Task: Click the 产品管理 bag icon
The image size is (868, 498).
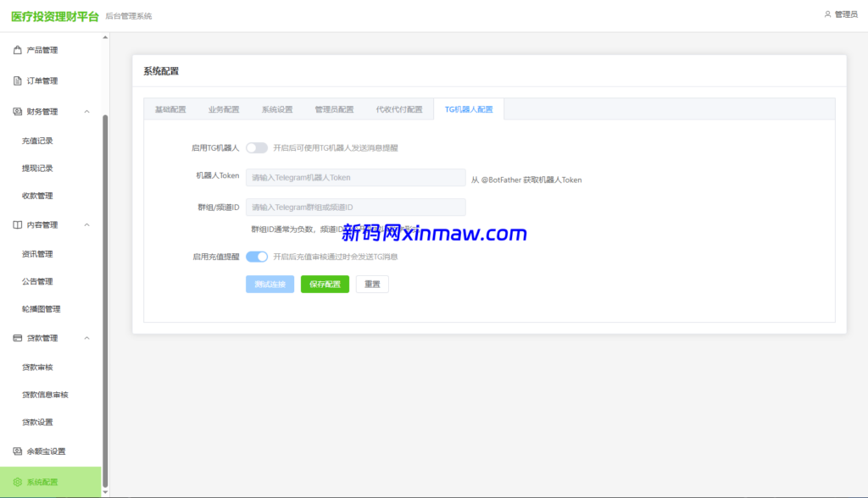Action: point(17,50)
